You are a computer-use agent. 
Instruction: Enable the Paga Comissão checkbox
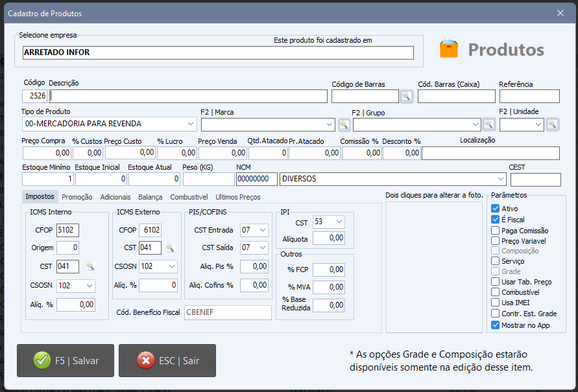pyautogui.click(x=496, y=230)
